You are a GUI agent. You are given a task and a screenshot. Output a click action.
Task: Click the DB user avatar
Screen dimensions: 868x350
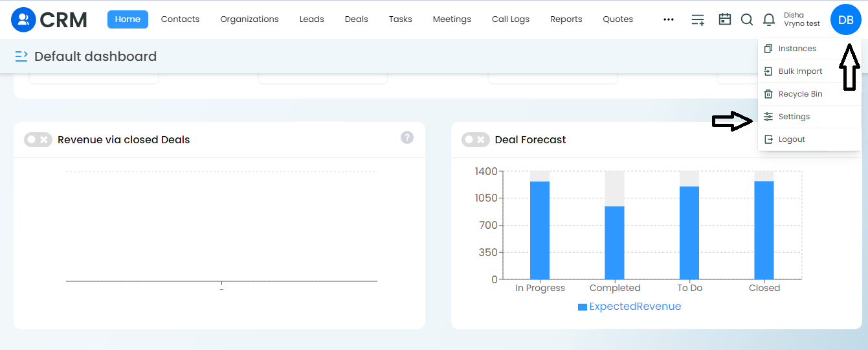846,20
